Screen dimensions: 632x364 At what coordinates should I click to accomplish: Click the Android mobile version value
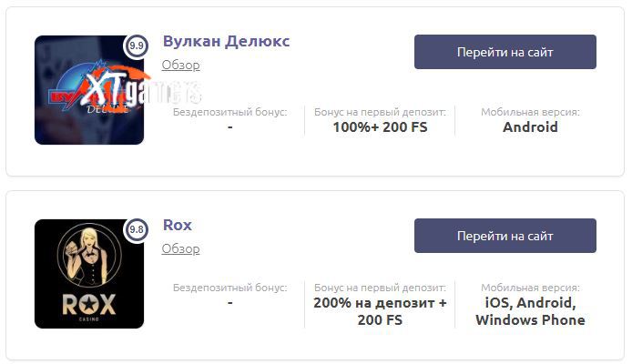click(x=530, y=127)
